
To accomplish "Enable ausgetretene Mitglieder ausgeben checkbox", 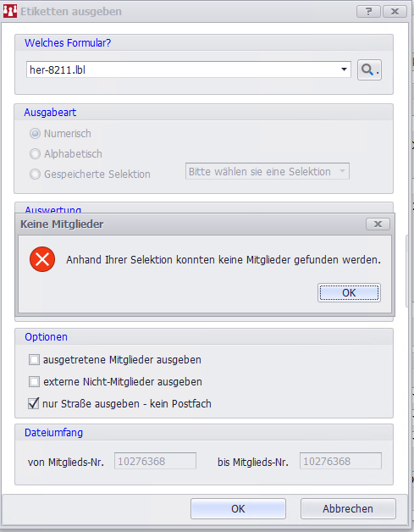I will [x=34, y=360].
